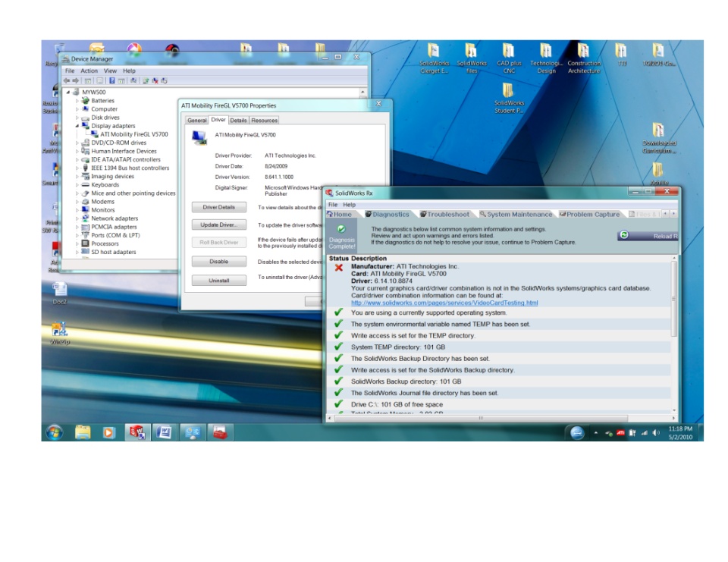Open the Action menu in Device Manager
The width and height of the screenshot is (728, 562).
[89, 71]
